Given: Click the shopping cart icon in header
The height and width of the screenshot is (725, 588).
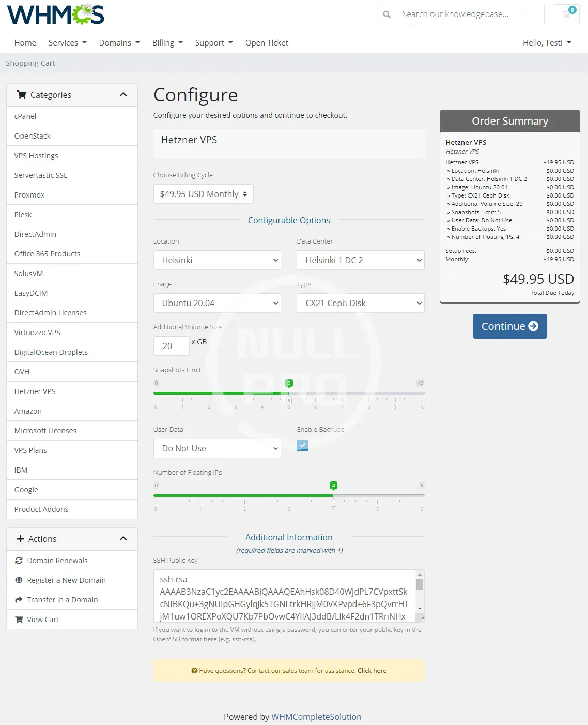Looking at the screenshot, I should 566,14.
